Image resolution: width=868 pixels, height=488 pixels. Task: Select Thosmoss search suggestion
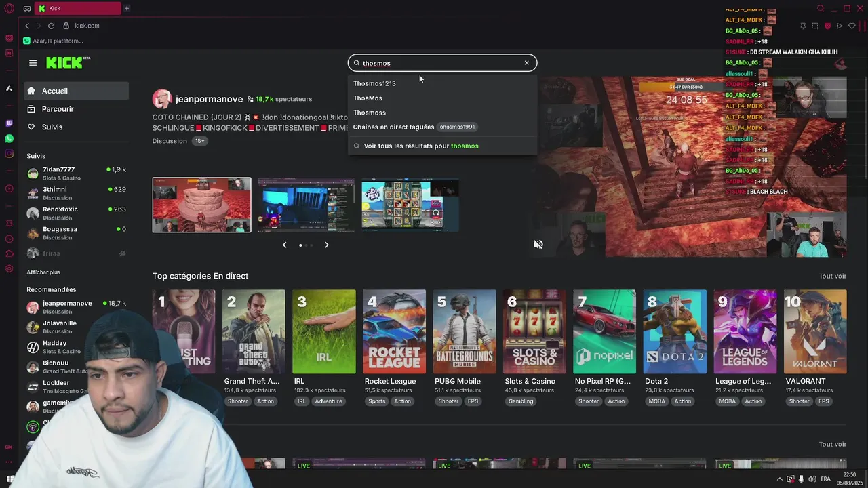(x=370, y=113)
